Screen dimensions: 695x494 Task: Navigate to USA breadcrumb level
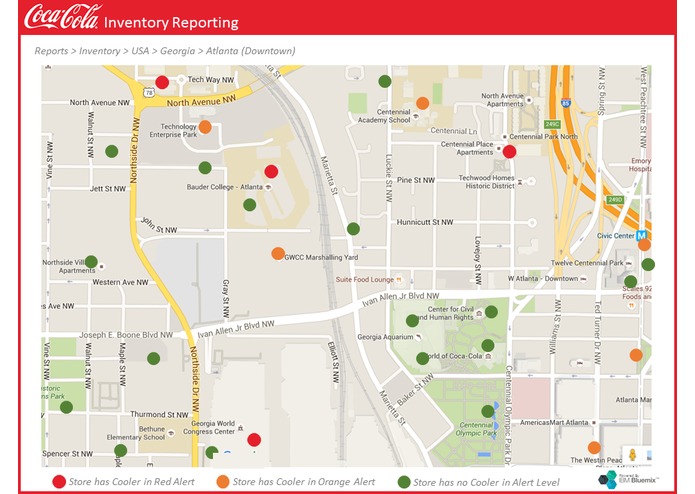(x=140, y=51)
